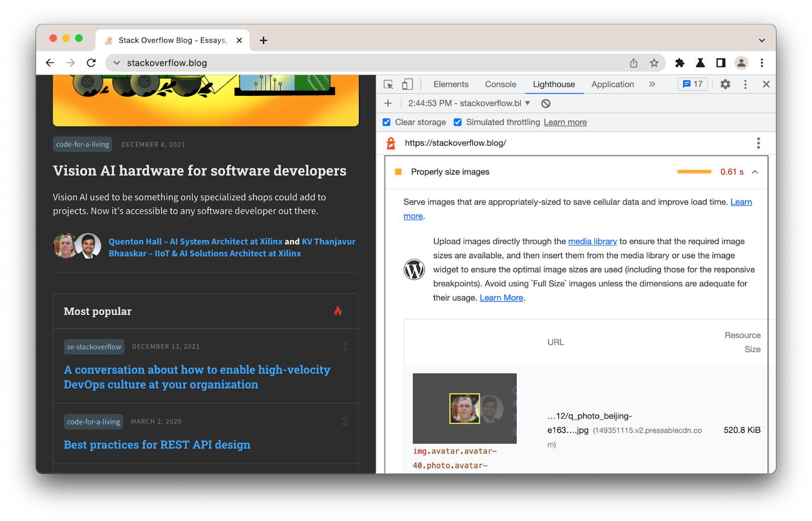Open Vision AI hardware for software developers article
Image resolution: width=812 pixels, height=521 pixels.
199,171
